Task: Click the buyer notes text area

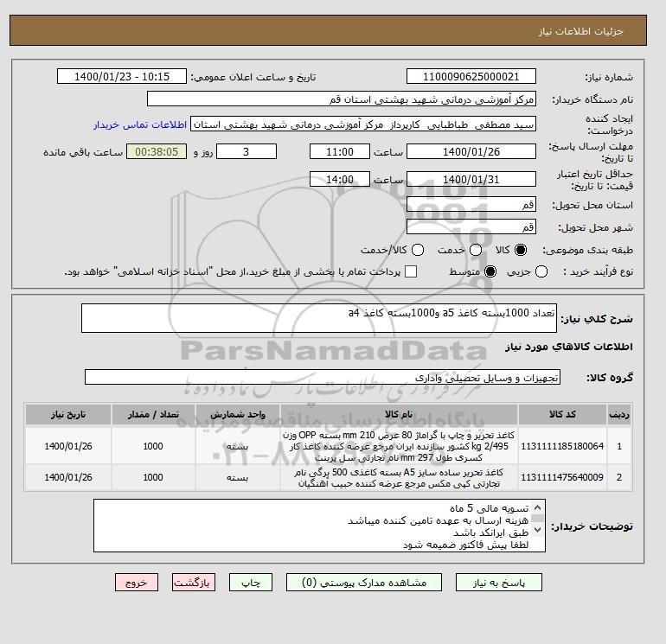Action: tap(319, 526)
